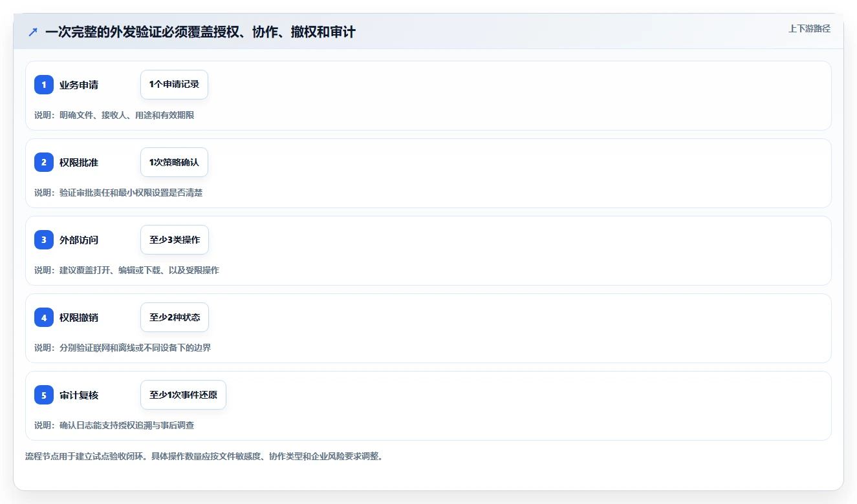The height and width of the screenshot is (504, 857).
Task: Select the step 4 number badge for 权限撤销
Action: pyautogui.click(x=44, y=317)
